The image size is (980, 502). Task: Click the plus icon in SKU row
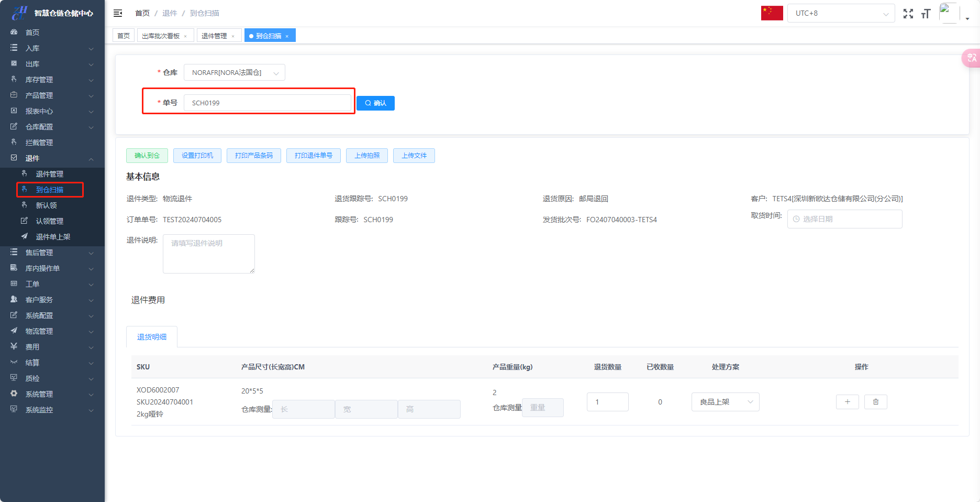pos(847,402)
